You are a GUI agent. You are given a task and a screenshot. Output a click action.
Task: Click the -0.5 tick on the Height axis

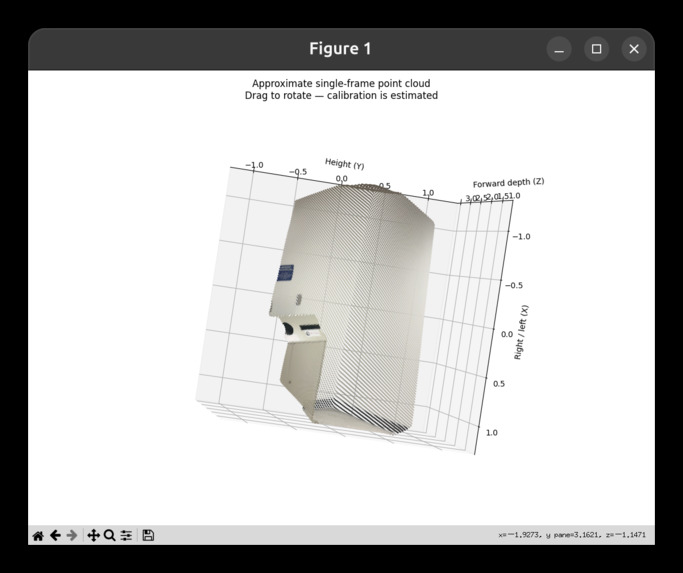(298, 172)
